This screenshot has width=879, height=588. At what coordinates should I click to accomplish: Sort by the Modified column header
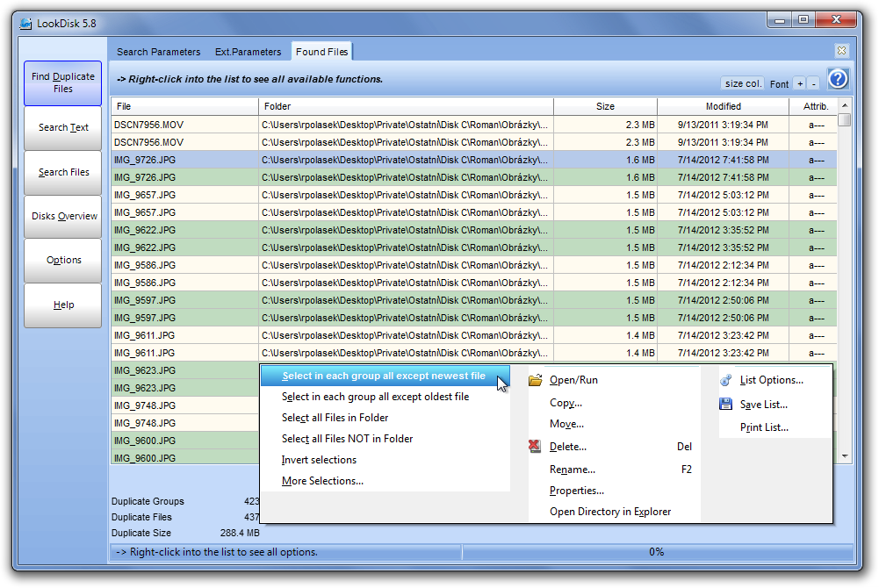[724, 106]
